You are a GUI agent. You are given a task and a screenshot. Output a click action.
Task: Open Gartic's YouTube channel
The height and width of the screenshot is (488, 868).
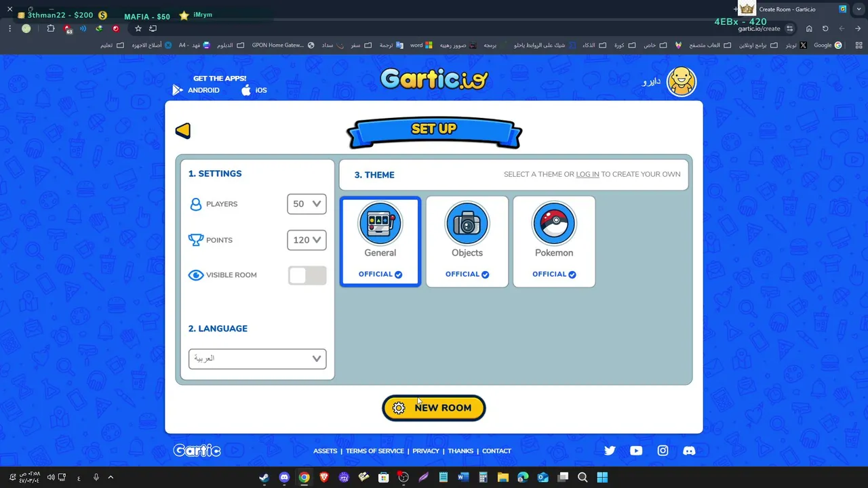636,451
